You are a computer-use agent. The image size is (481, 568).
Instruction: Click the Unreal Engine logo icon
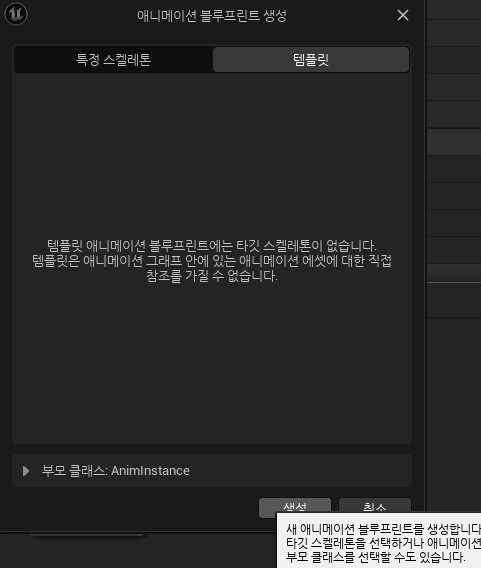tap(16, 14)
